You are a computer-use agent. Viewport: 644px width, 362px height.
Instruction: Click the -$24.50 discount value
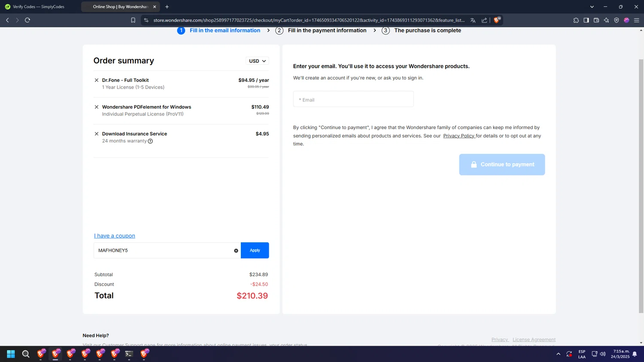click(x=259, y=284)
